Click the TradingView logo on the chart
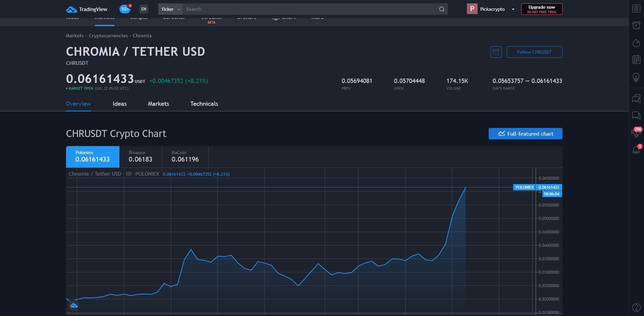This screenshot has width=644, height=316. pyautogui.click(x=74, y=306)
